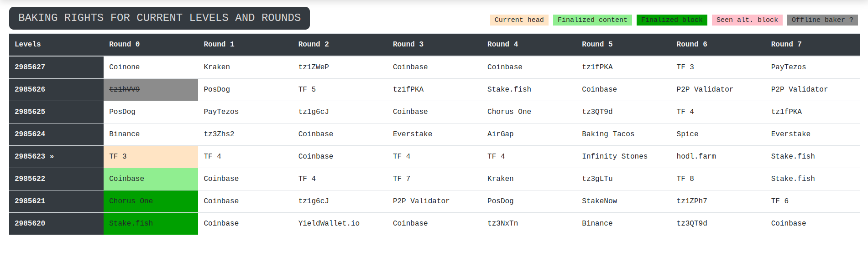Screen dimensions: 868x257
Task: Click the Levels column header
Action: [28, 44]
